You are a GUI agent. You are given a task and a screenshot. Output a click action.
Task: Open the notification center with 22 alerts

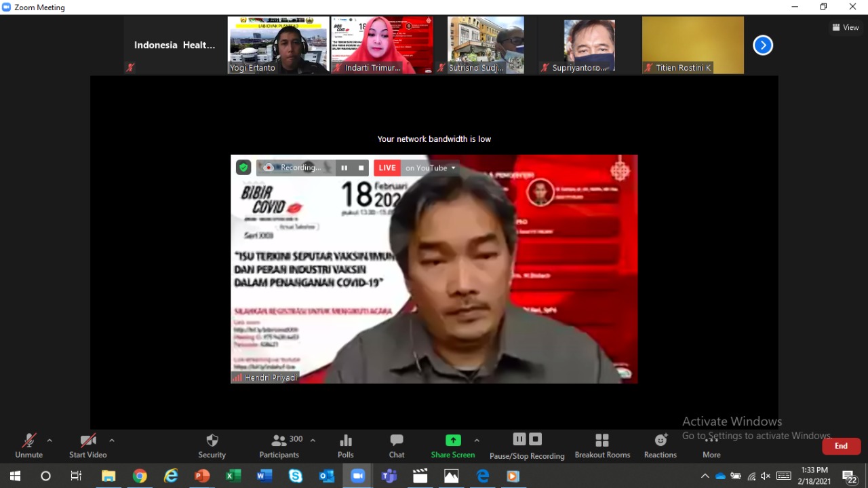[x=850, y=476]
